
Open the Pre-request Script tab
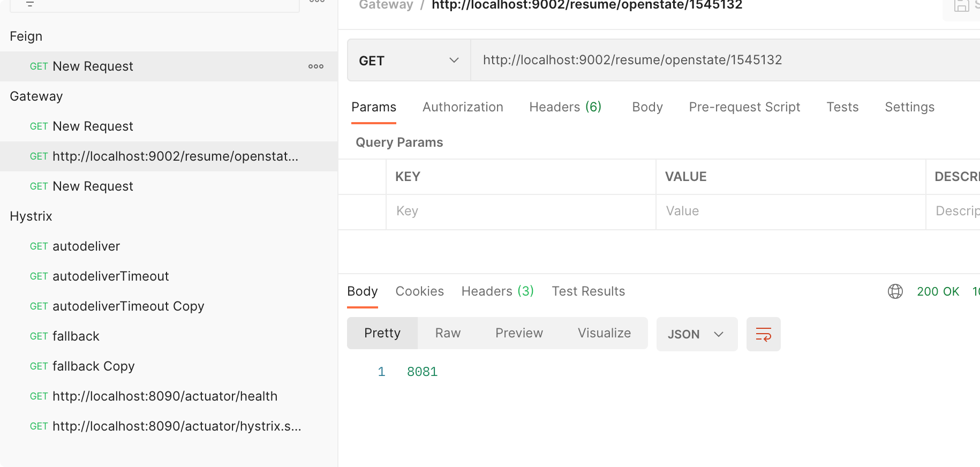tap(744, 107)
